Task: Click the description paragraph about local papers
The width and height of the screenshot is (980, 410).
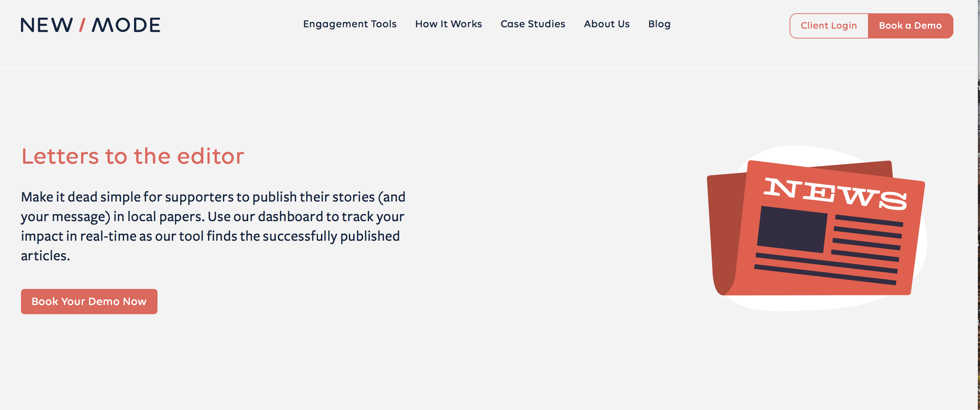Action: pyautogui.click(x=213, y=226)
